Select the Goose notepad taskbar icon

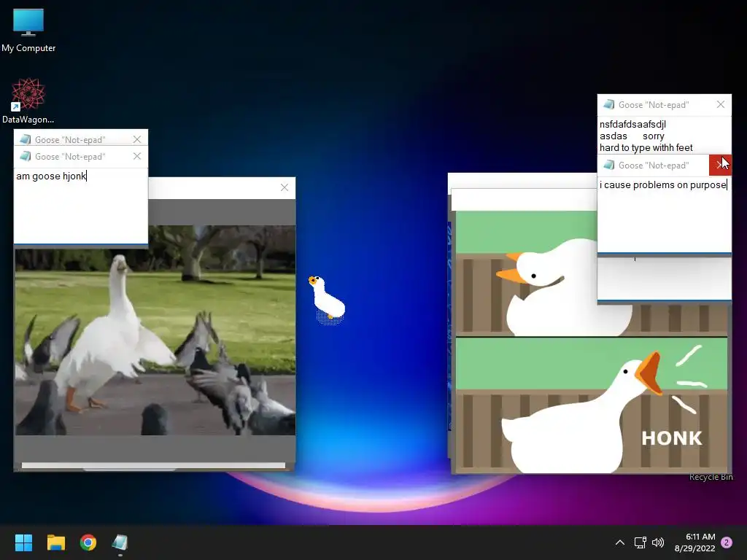(x=120, y=542)
